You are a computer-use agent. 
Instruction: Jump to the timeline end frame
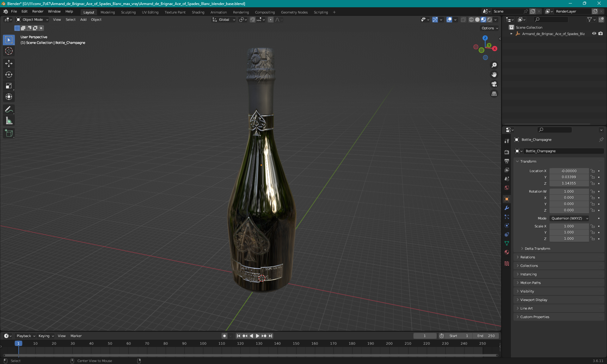[x=270, y=336]
